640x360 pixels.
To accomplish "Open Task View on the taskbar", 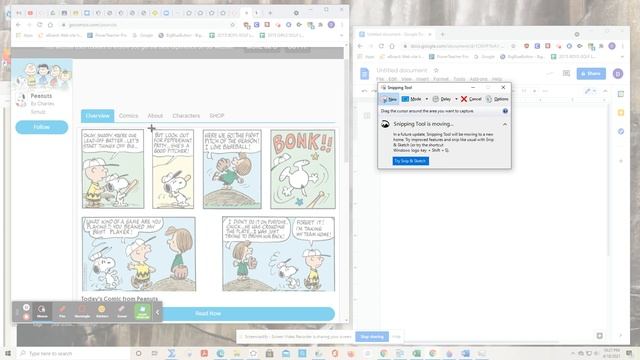I will 155,353.
